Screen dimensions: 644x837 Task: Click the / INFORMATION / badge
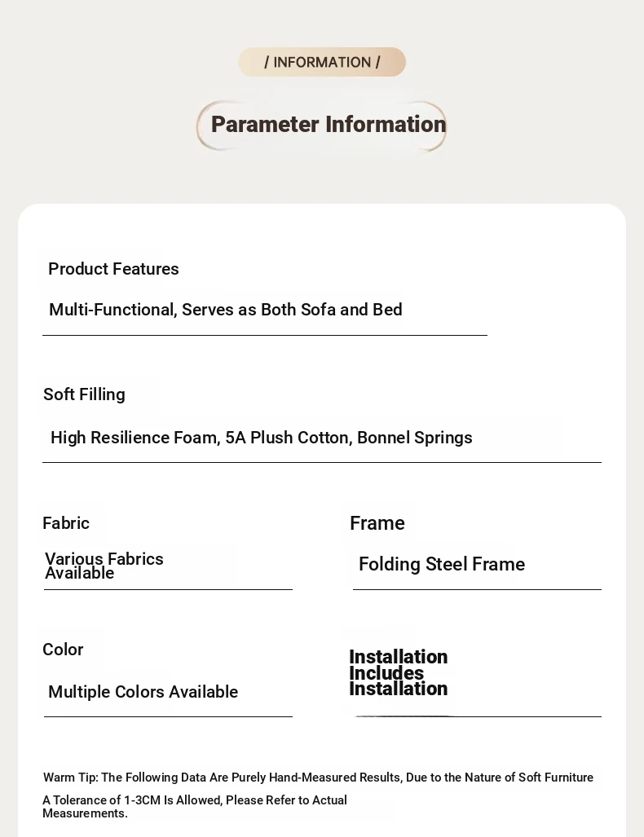pyautogui.click(x=322, y=62)
